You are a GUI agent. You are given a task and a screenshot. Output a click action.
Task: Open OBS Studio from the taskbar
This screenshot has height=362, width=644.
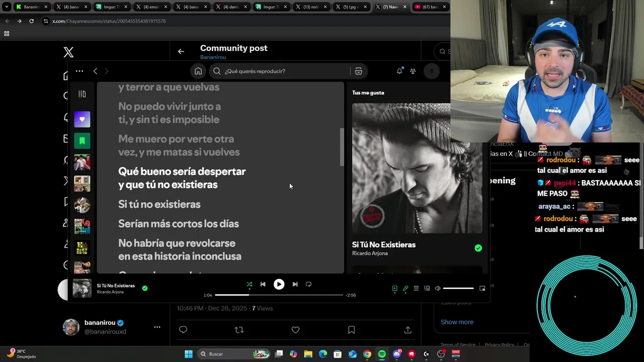[x=441, y=354]
